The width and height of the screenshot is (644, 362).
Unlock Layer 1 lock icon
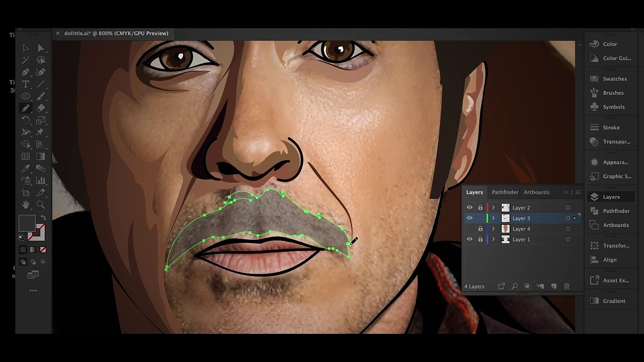(x=480, y=239)
